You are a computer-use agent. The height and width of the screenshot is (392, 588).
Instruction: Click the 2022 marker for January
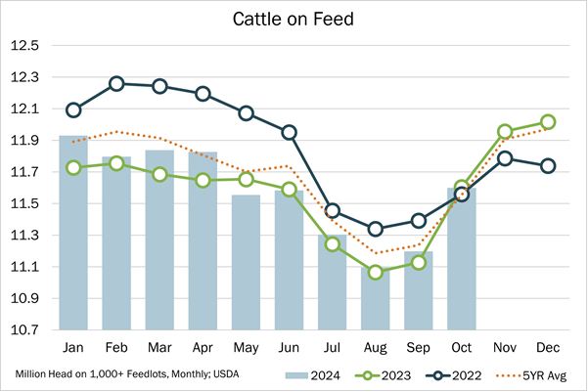73,110
